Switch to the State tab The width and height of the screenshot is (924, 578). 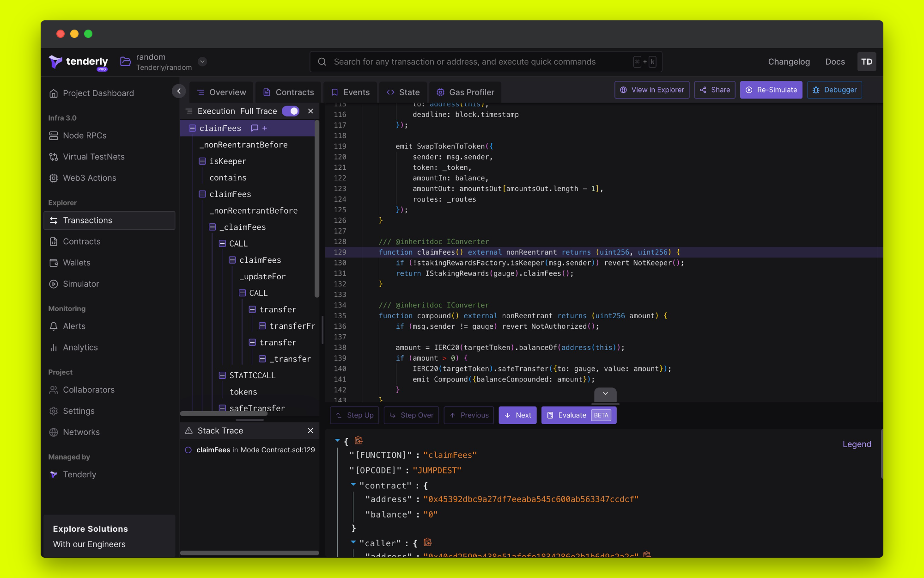(x=403, y=92)
